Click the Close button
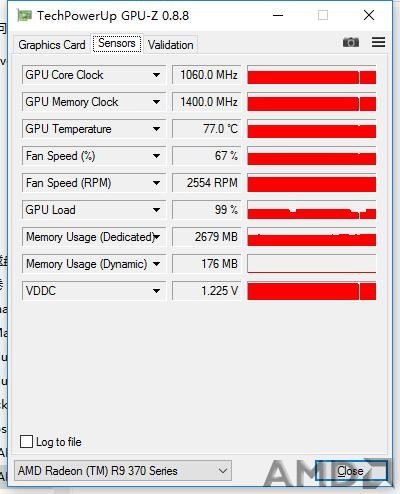The height and width of the screenshot is (494, 400). [x=351, y=471]
